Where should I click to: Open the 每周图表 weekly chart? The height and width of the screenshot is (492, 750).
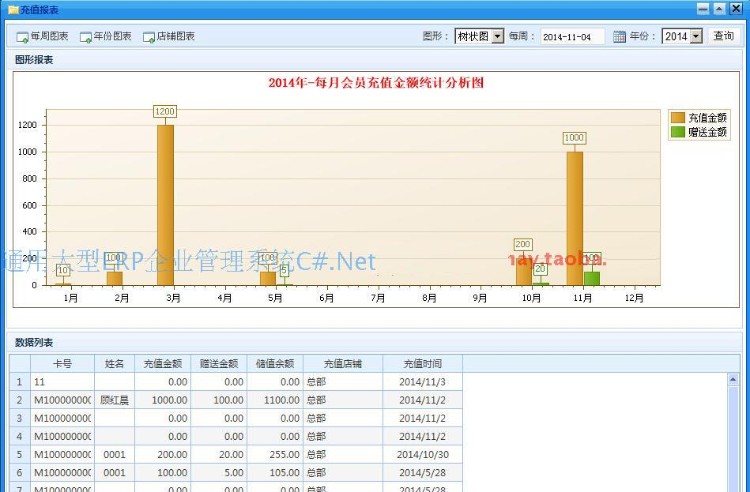[x=43, y=36]
